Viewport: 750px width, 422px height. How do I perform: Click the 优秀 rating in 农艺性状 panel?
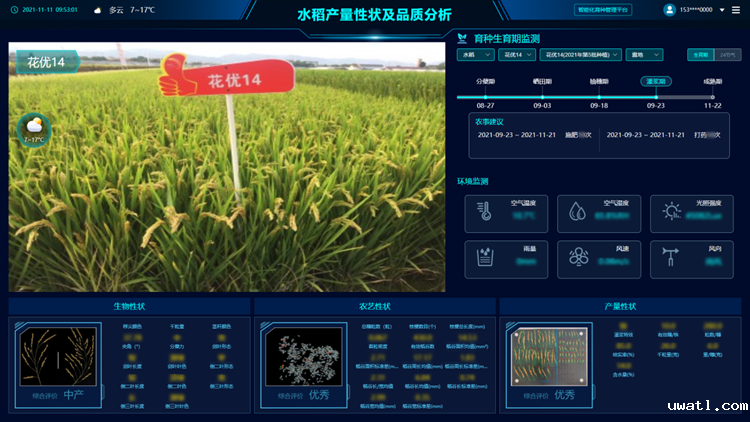pos(319,395)
